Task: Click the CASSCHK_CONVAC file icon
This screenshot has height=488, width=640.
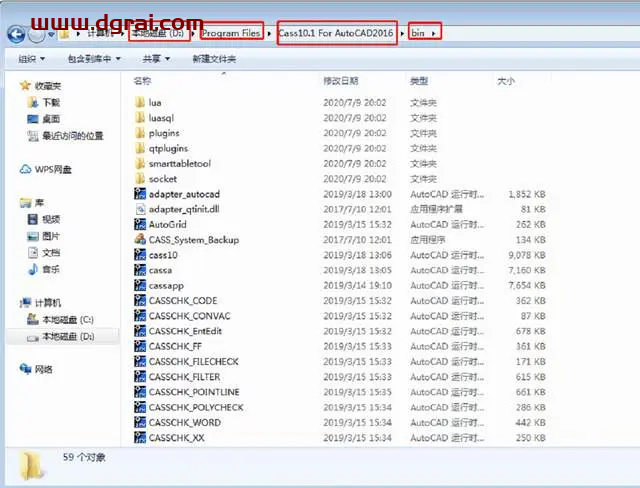Action: (140, 316)
